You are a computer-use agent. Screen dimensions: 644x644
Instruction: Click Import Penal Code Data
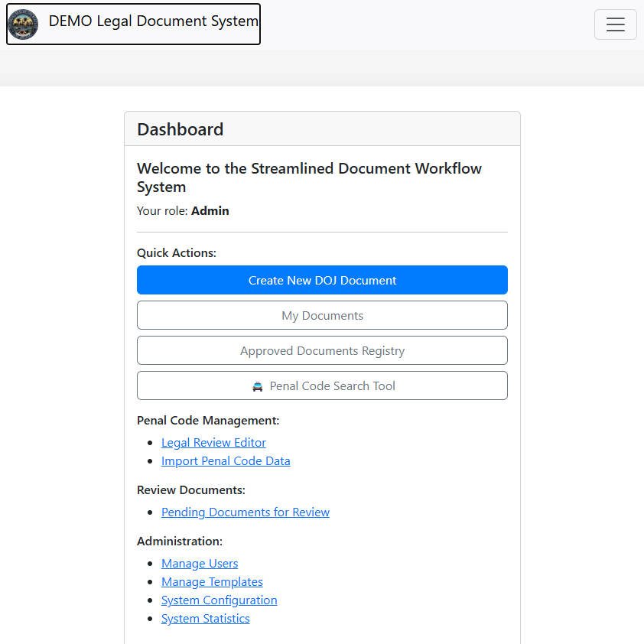click(x=226, y=460)
